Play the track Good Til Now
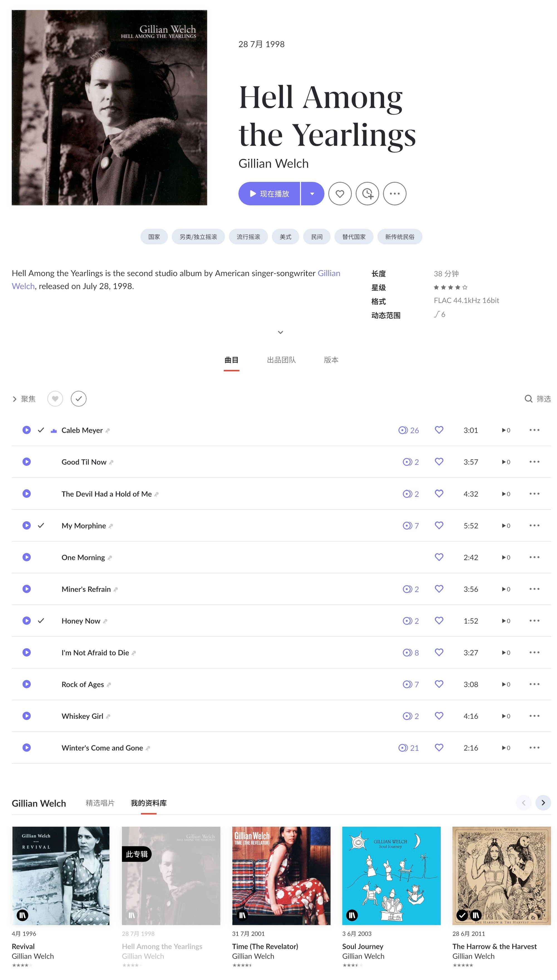Viewport: 557px width, 980px height. (x=26, y=462)
